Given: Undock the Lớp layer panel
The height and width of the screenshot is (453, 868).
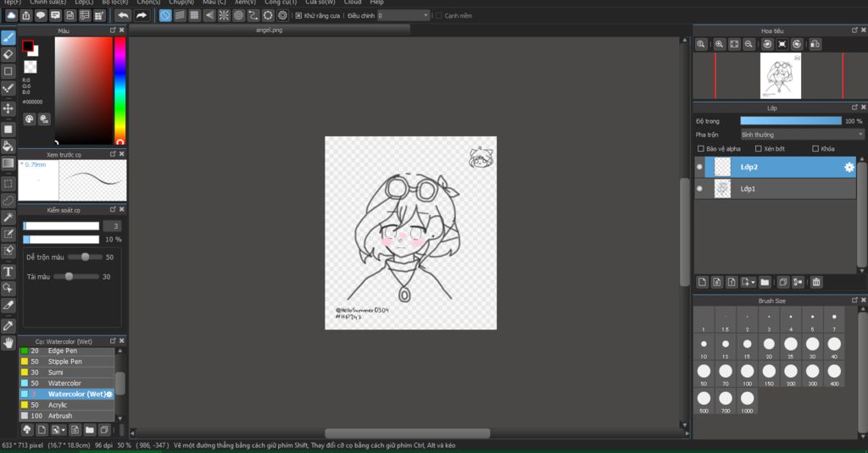Looking at the screenshot, I should pos(854,108).
